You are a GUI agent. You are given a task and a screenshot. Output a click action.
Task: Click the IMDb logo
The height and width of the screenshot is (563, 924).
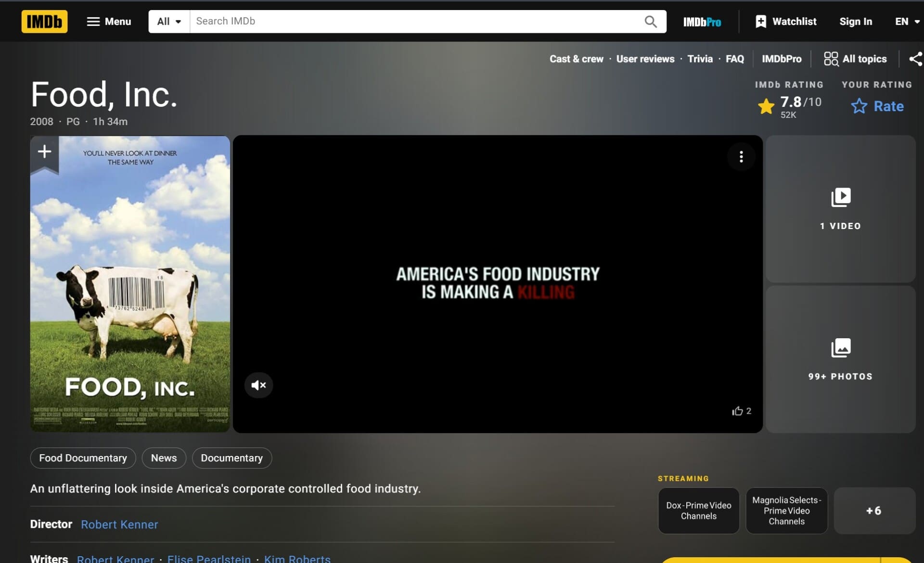44,21
